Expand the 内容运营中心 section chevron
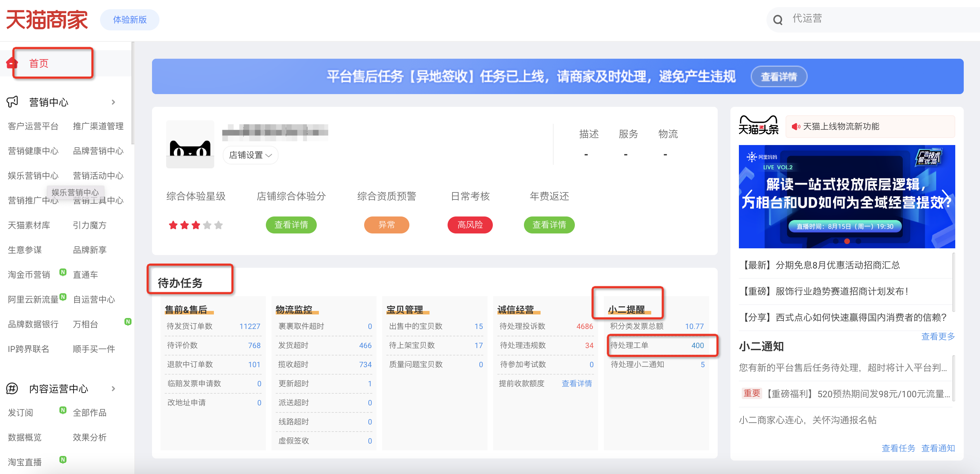The width and height of the screenshot is (980, 474). 113,388
